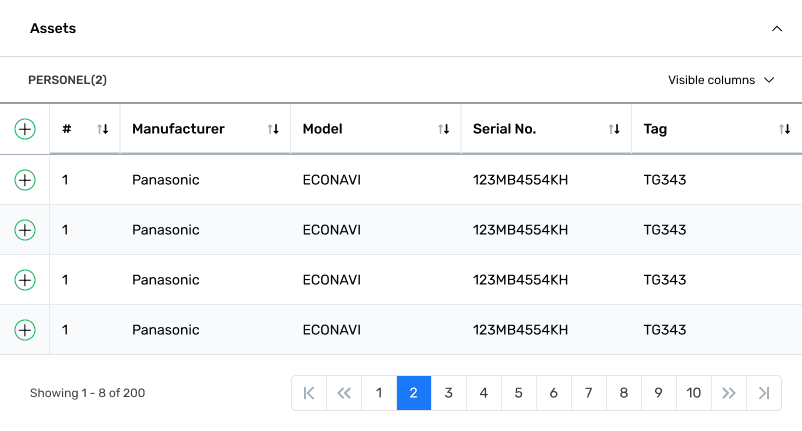Click the PERSONEL(2) group label

pos(67,80)
